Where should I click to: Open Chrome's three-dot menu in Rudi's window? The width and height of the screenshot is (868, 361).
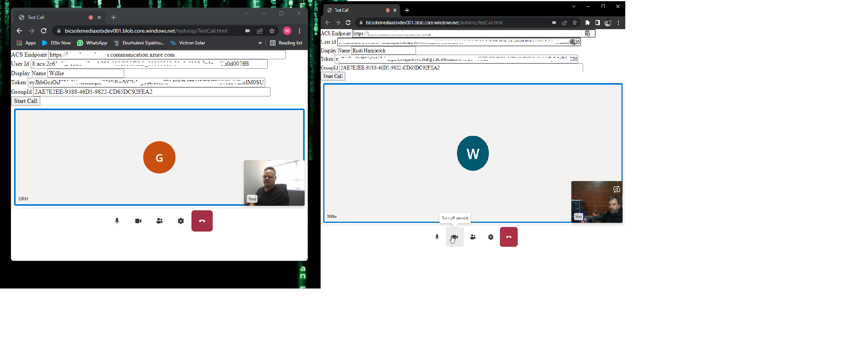pyautogui.click(x=618, y=22)
